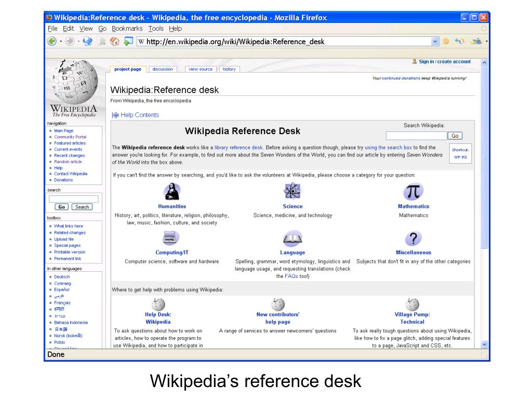
Task: Switch to the discussion tab
Action: [x=163, y=69]
